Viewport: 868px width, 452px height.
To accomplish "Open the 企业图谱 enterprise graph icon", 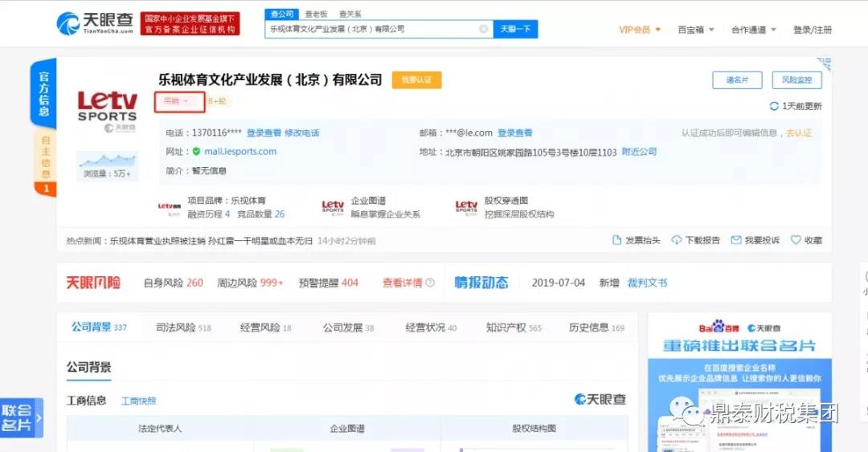I will 333,207.
